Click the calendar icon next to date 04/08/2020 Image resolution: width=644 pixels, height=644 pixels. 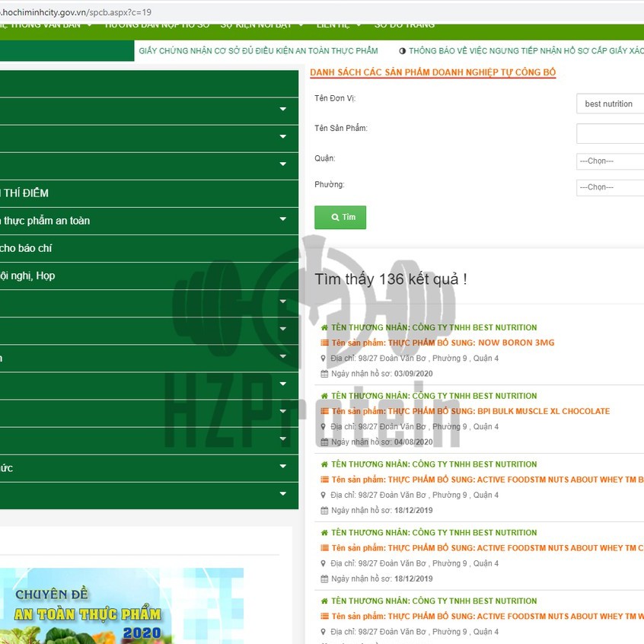click(325, 442)
